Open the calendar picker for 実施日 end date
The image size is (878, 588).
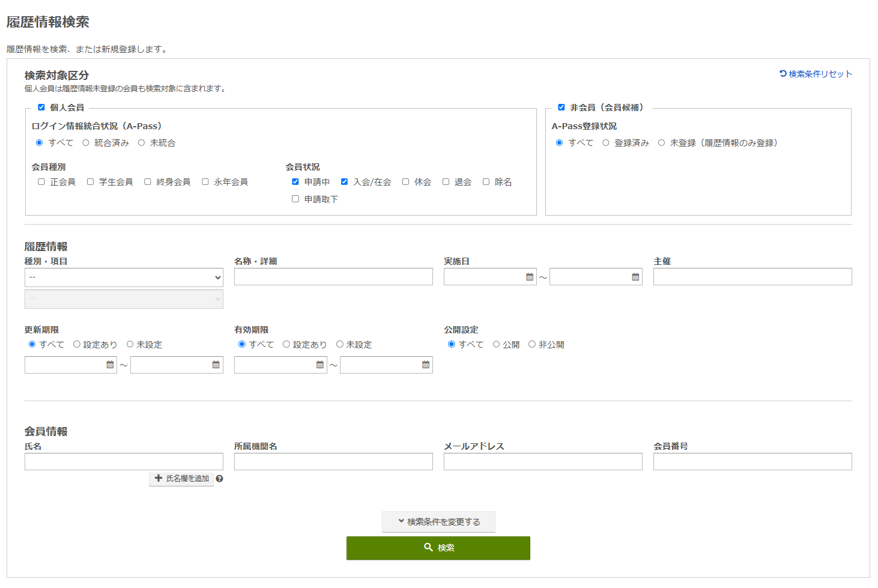pos(635,276)
